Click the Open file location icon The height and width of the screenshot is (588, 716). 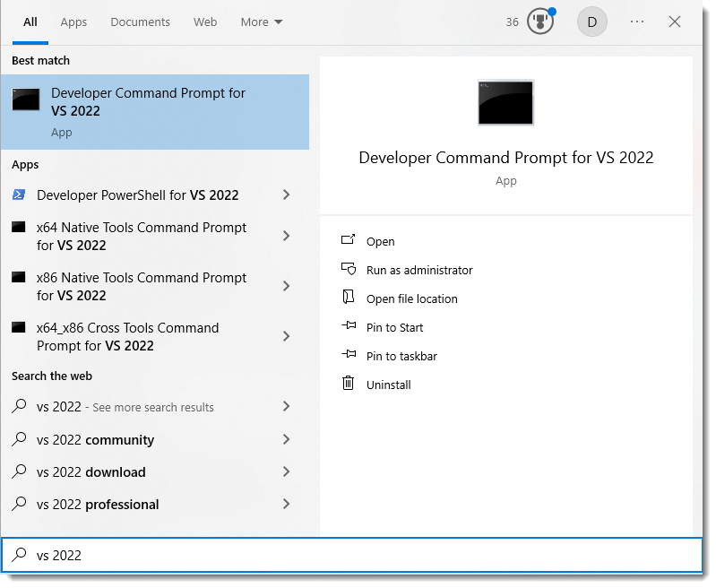point(349,298)
